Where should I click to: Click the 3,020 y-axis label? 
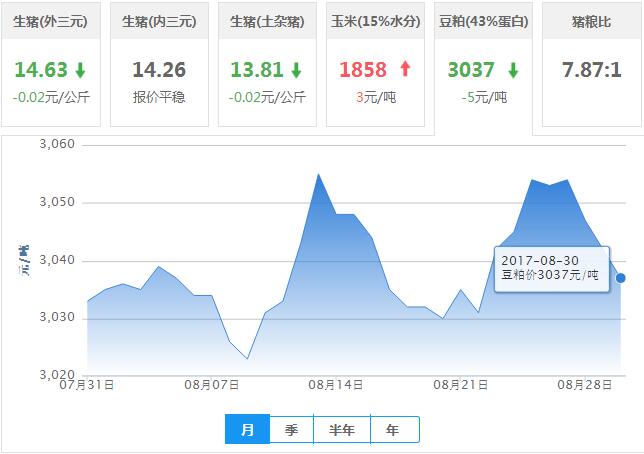(57, 373)
